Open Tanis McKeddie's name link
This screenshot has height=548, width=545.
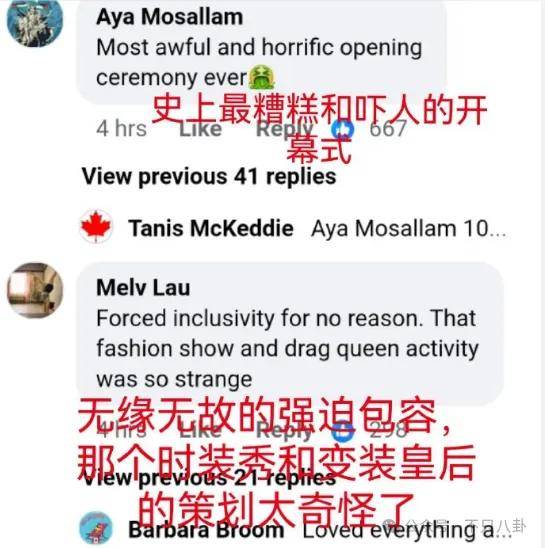(x=211, y=228)
